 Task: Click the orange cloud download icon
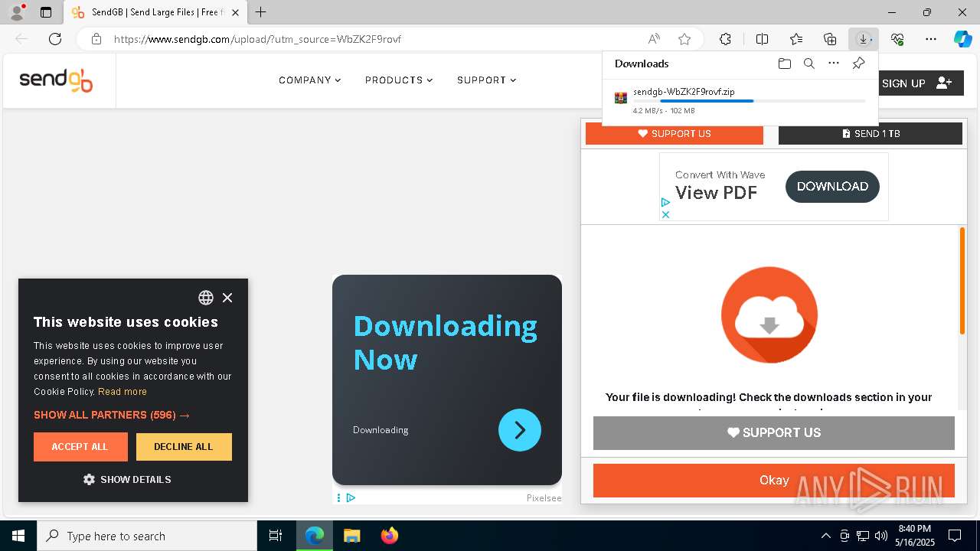[x=769, y=315]
